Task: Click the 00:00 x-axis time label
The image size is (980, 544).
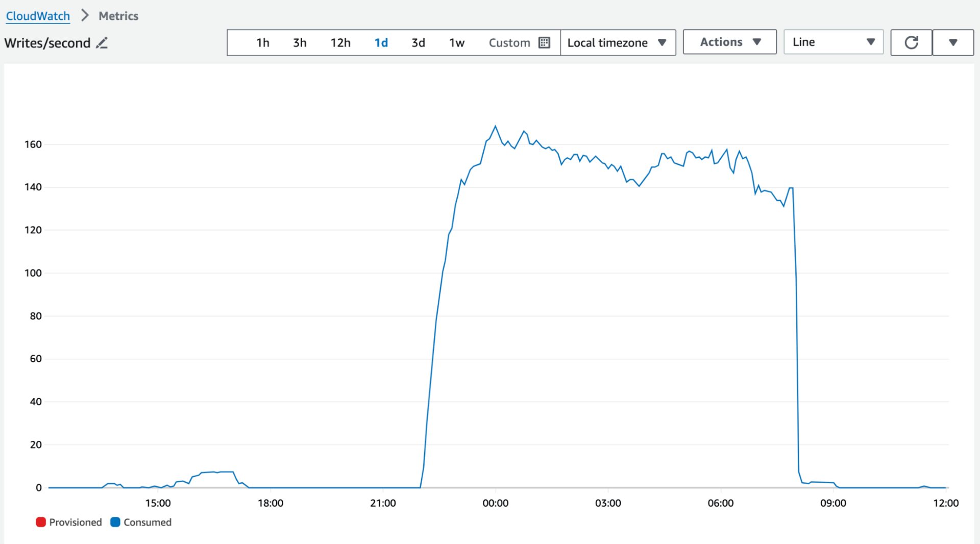Action: point(496,503)
